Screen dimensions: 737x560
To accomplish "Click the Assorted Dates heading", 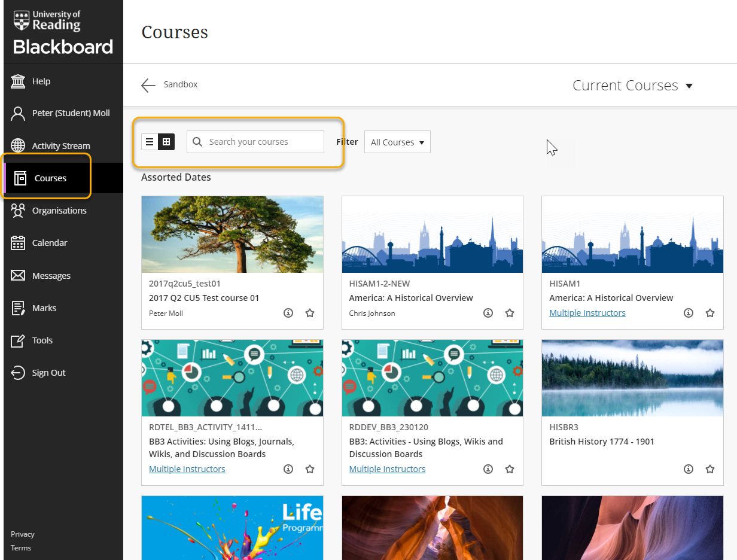I will click(176, 177).
